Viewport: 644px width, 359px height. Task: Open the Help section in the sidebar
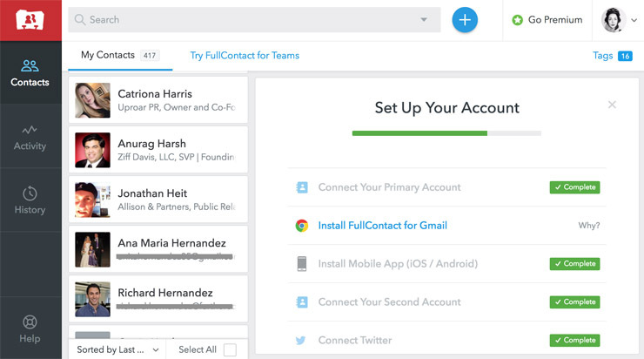[x=30, y=329]
